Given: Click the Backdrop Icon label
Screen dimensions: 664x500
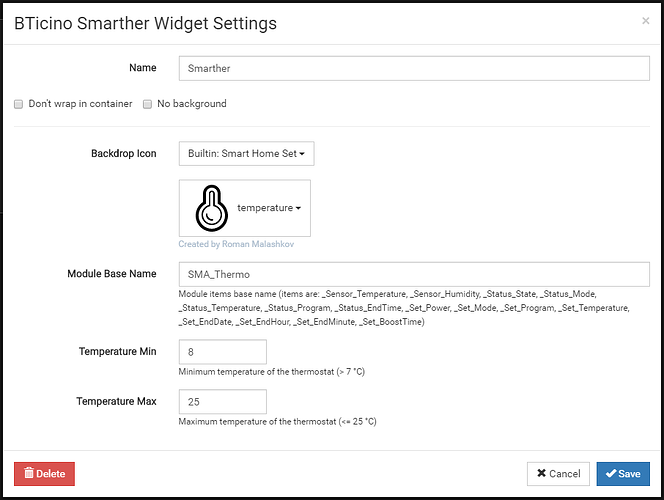Looking at the screenshot, I should pyautogui.click(x=124, y=153).
